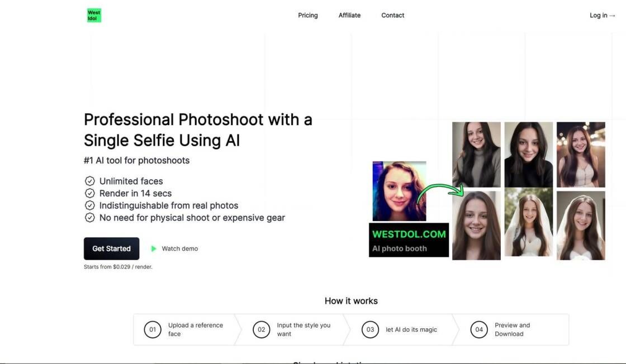Open the gray turtleneck portrait thumbnail
Image resolution: width=626 pixels, height=364 pixels.
(476, 155)
